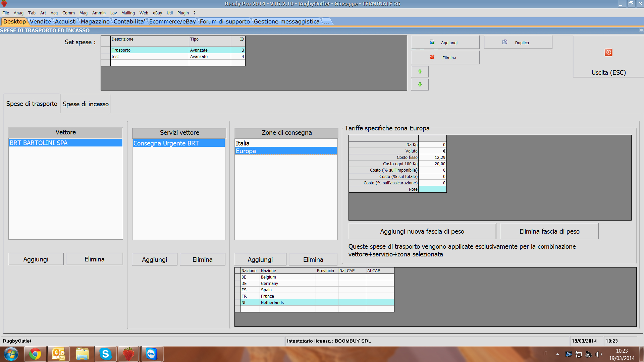Select Consegna Urgente BRT service
Viewport: 644px width, 362px height.
(179, 143)
